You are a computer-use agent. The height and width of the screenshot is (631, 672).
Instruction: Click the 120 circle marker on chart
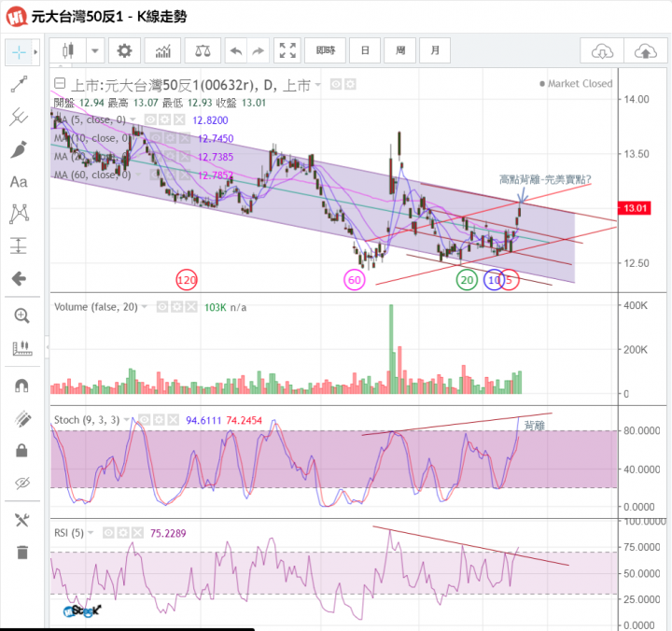187,280
